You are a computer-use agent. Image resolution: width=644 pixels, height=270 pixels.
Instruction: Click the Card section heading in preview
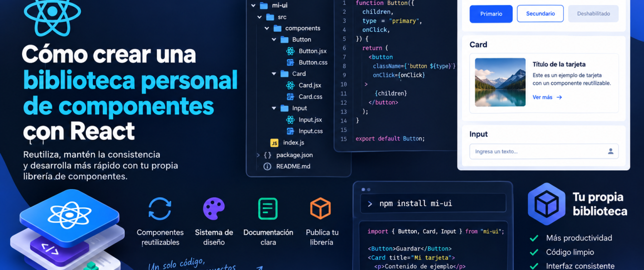478,44
